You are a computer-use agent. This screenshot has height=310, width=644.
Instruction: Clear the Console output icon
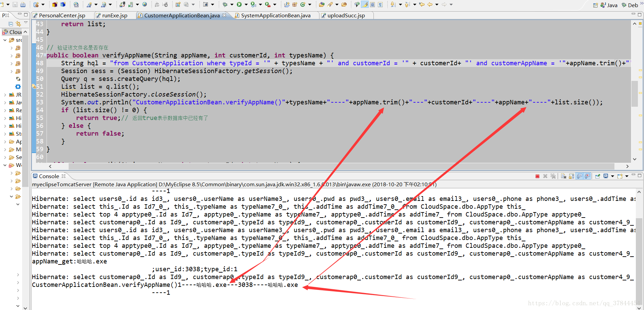[563, 176]
